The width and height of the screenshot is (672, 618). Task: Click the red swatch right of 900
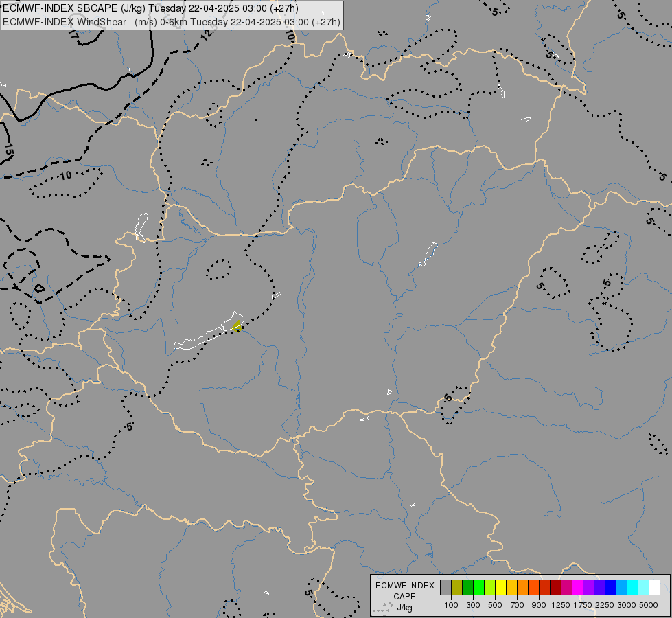click(x=544, y=588)
